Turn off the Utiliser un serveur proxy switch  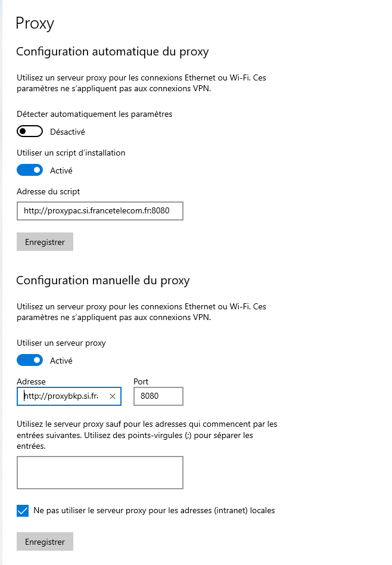click(x=30, y=361)
